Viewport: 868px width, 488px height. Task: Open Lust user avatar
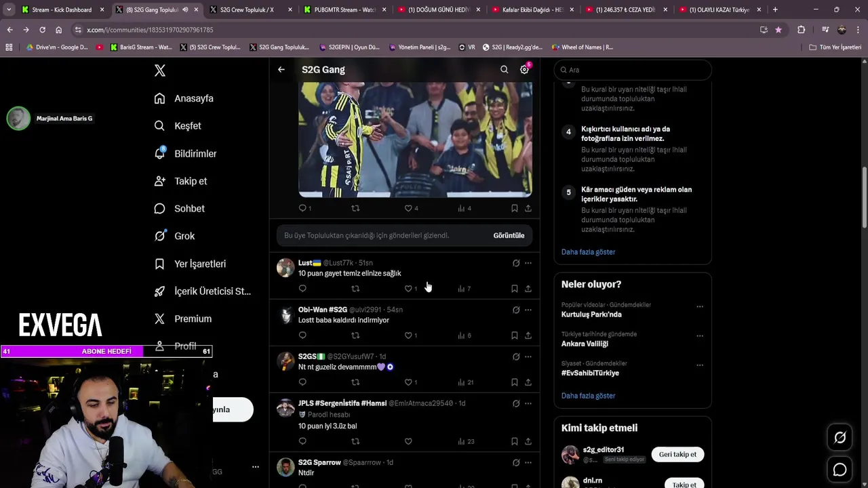pos(285,267)
